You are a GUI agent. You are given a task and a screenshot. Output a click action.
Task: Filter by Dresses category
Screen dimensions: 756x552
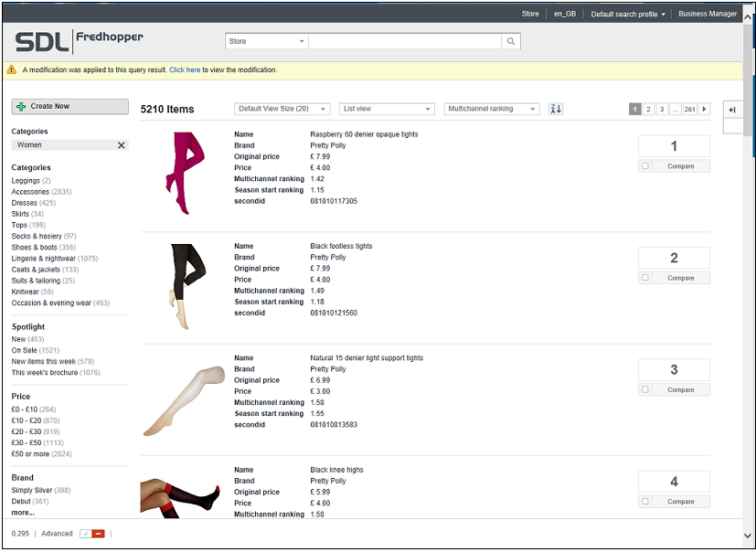coord(34,203)
